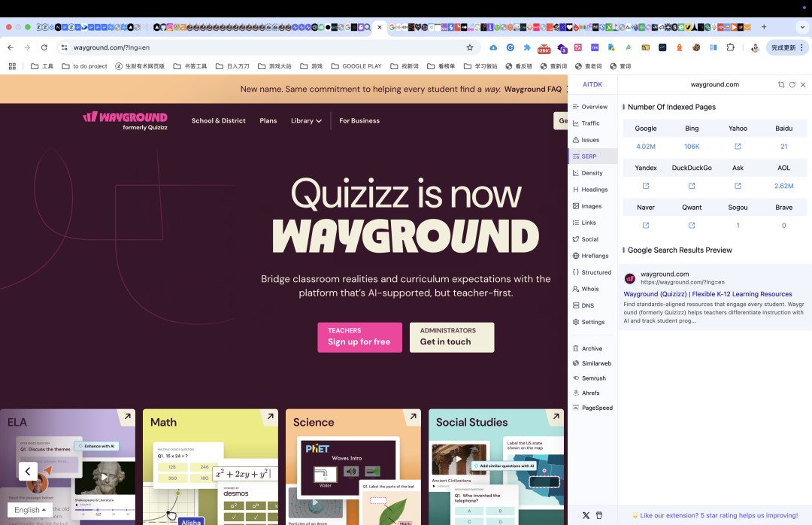Click the trash icon in AITDK footer

tap(599, 516)
